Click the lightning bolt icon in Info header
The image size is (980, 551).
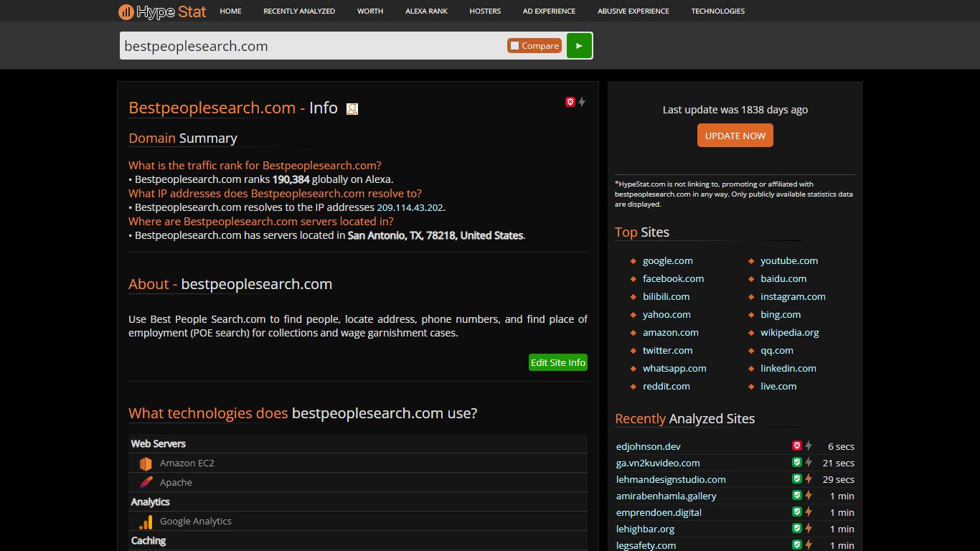click(582, 102)
